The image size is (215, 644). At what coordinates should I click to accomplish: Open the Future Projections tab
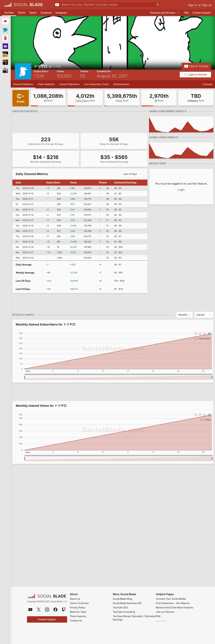pyautogui.click(x=69, y=84)
